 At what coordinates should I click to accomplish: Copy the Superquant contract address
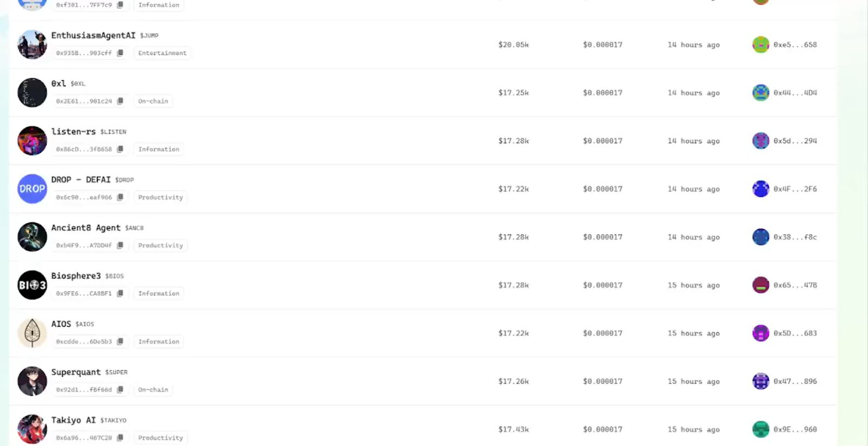coord(120,390)
